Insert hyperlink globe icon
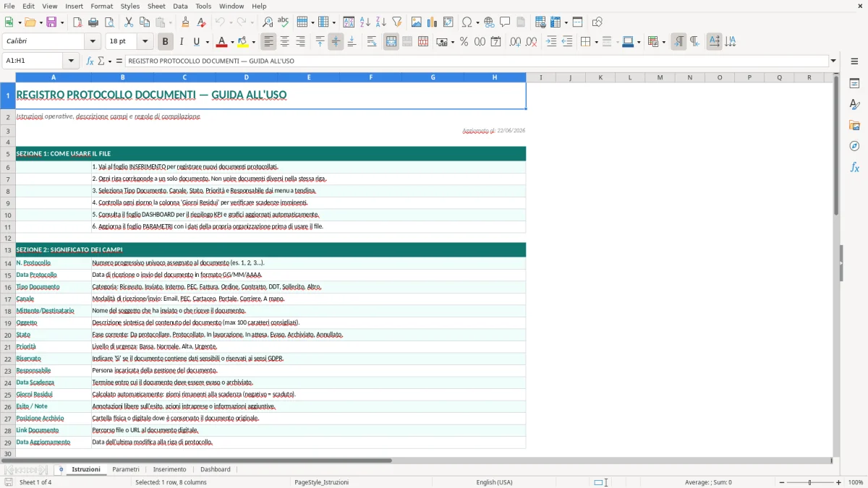Image resolution: width=868 pixels, height=488 pixels. (489, 22)
